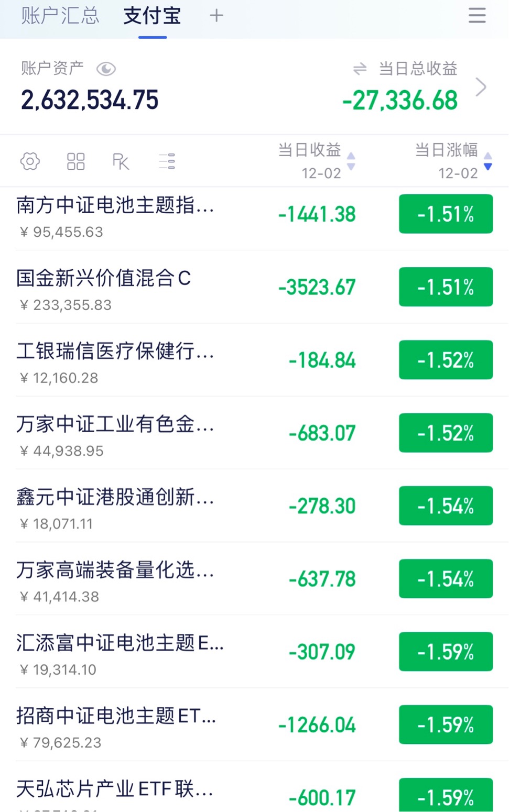The image size is (509, 812).
Task: Expand daily profit details chevron
Action: tap(481, 87)
